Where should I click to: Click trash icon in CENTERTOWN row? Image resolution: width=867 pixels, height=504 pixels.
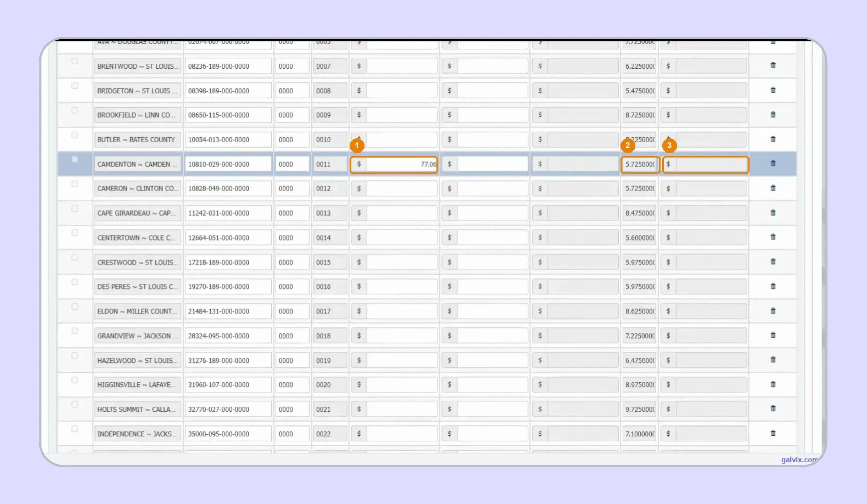point(773,237)
